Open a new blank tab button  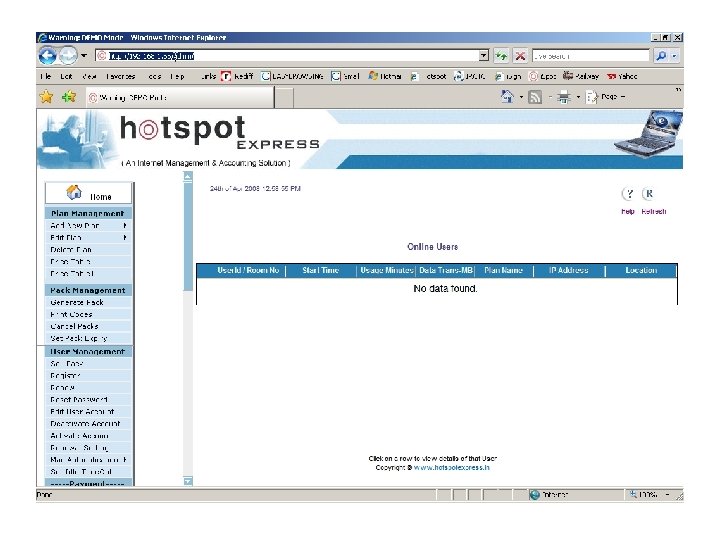click(284, 98)
